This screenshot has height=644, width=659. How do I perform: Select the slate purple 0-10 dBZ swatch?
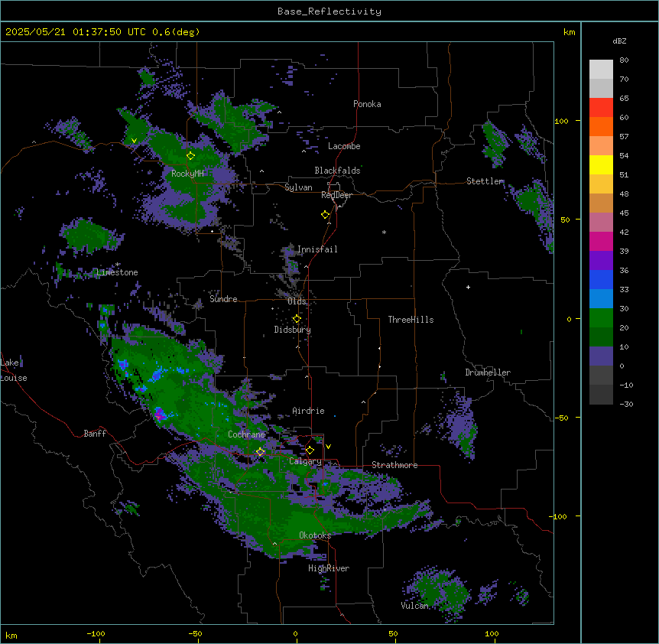pos(601,356)
